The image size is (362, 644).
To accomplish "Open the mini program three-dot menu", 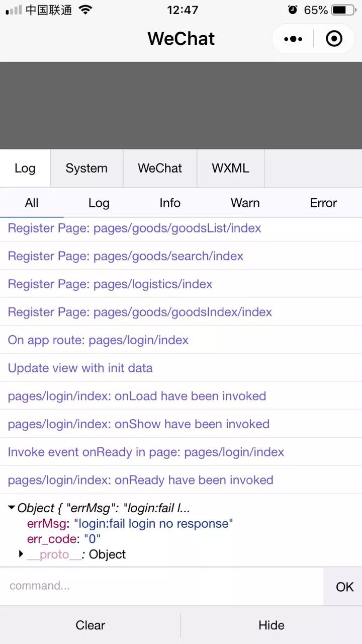I will coord(293,39).
